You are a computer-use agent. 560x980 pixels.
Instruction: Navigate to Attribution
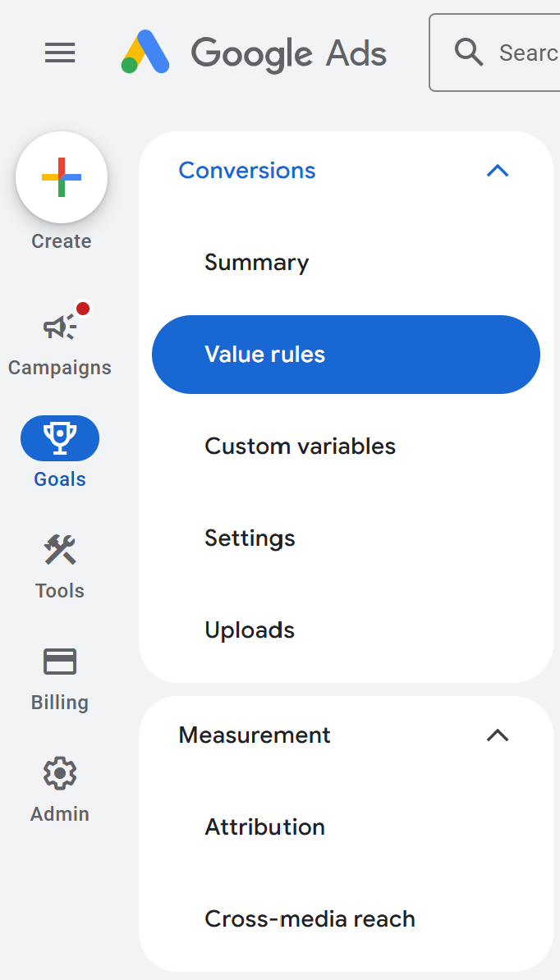[264, 827]
